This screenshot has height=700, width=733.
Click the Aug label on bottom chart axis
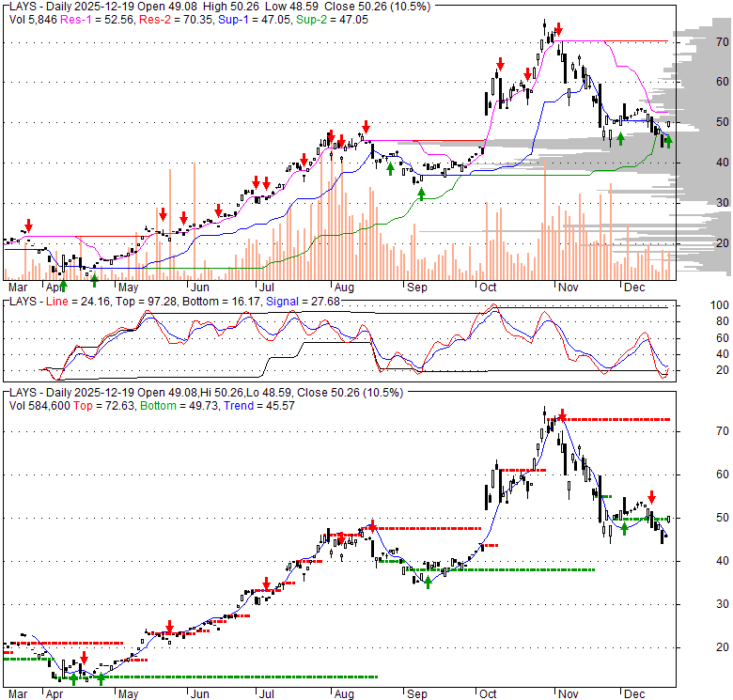[x=344, y=694]
